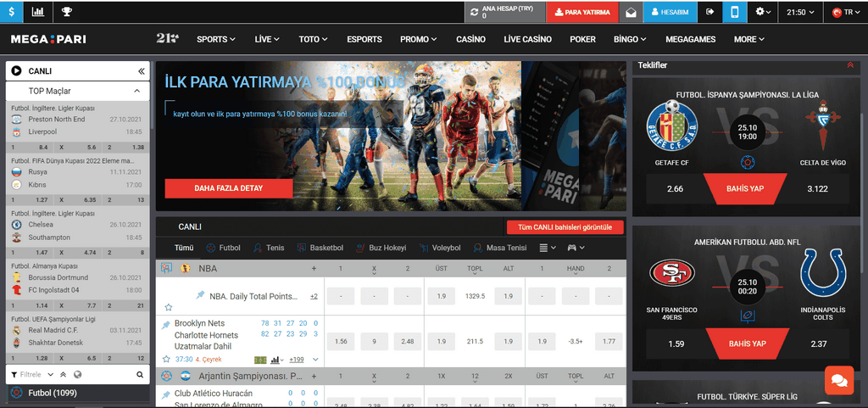The width and height of the screenshot is (868, 408).
Task: Click the dollar sign icon in top bar
Action: [12, 11]
